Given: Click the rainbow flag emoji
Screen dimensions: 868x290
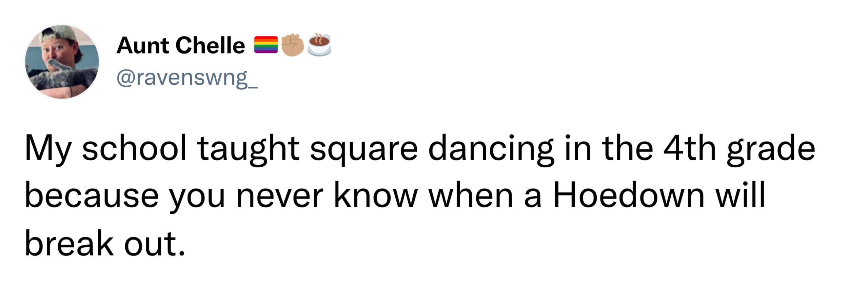Looking at the screenshot, I should click(266, 45).
